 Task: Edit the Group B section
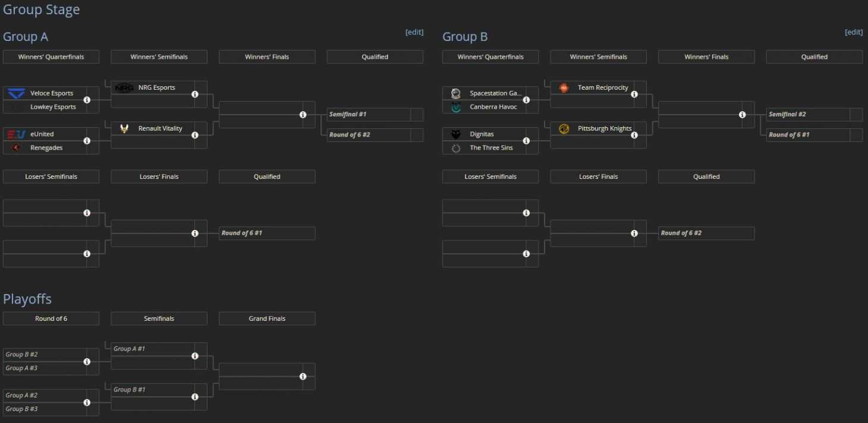pyautogui.click(x=854, y=32)
